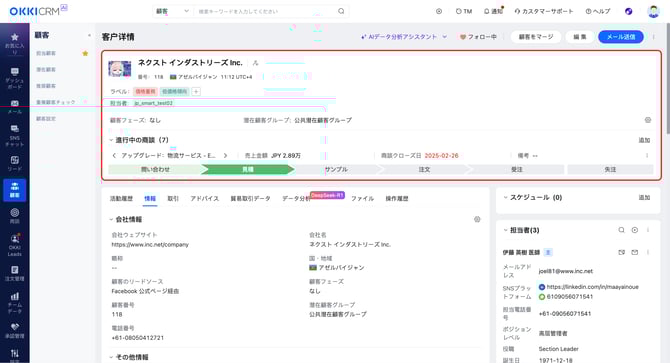Viewport: 670px width, 363px height.
Task: Click the assign-owner icon beside the company name
Action: click(256, 63)
